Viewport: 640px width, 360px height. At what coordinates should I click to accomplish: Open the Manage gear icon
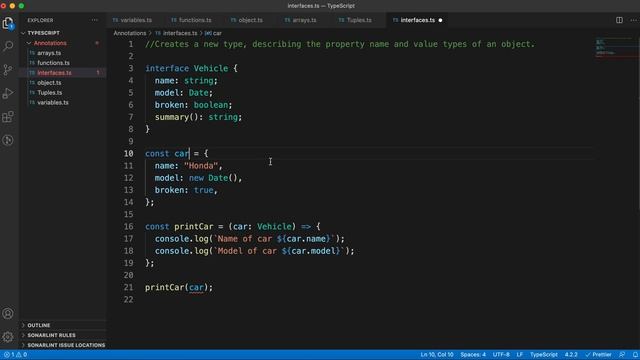[x=8, y=337]
